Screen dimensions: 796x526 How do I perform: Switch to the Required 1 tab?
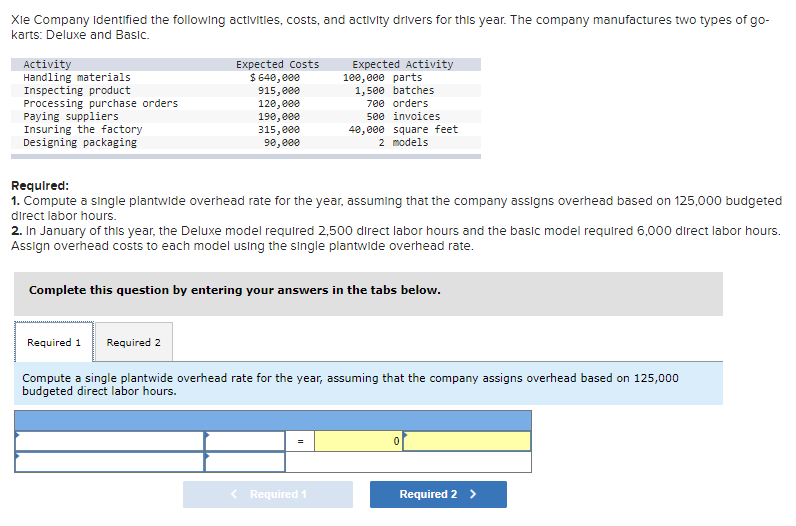(54, 342)
